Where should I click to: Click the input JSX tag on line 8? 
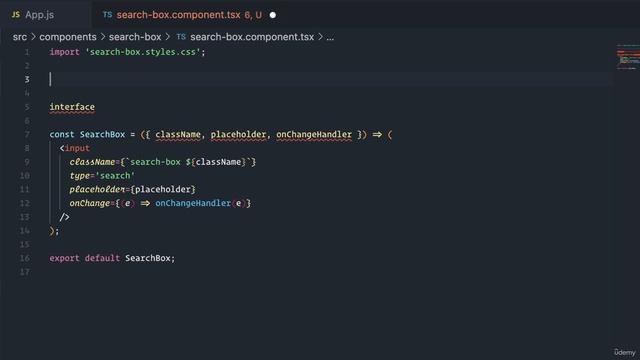[77, 148]
